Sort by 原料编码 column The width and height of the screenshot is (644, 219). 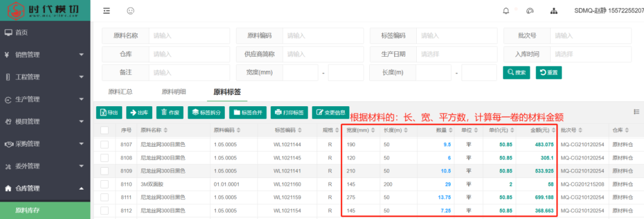[x=239, y=130]
